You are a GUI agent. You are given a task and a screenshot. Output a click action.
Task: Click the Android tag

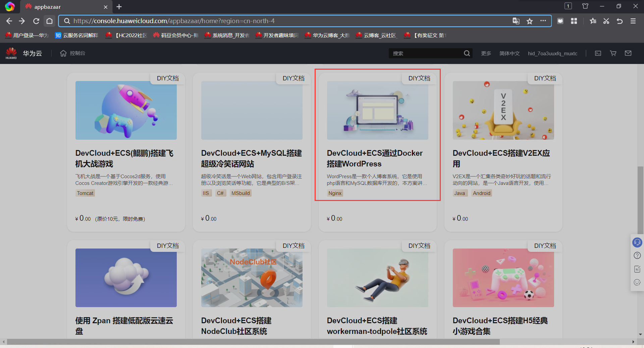(x=482, y=193)
